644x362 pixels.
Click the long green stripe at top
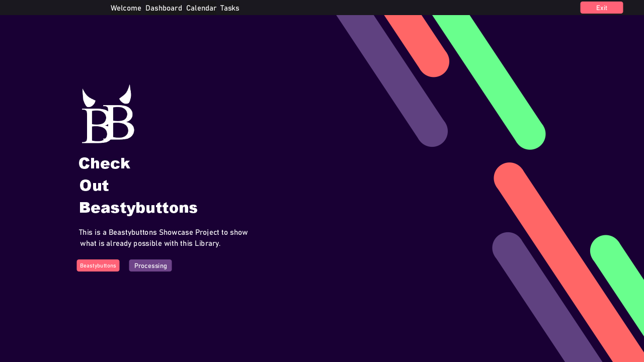click(488, 80)
